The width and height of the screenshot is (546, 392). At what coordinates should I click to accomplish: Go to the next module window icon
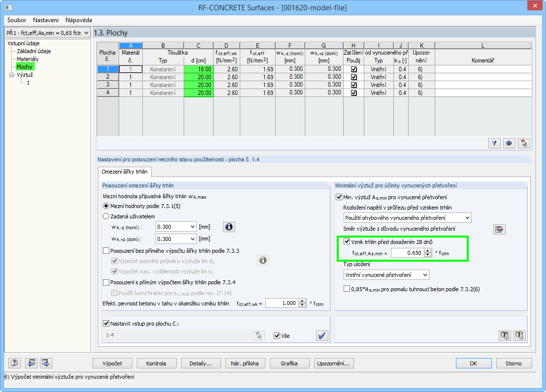[x=45, y=363]
